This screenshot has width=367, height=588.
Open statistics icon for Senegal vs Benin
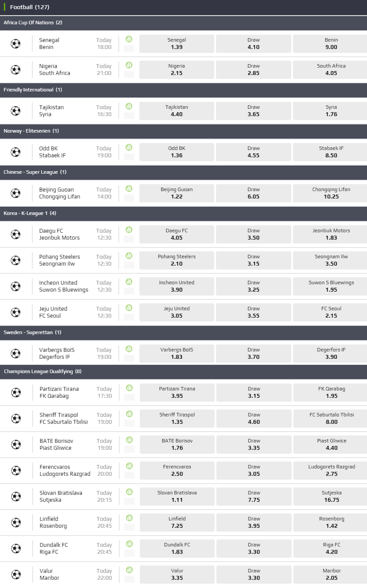point(129,39)
